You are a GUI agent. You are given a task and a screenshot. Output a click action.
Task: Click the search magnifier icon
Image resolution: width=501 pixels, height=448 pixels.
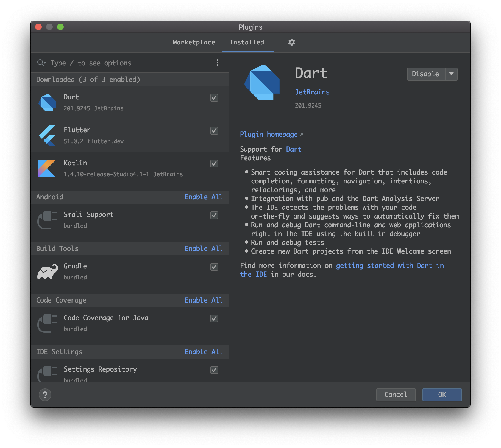coord(41,63)
